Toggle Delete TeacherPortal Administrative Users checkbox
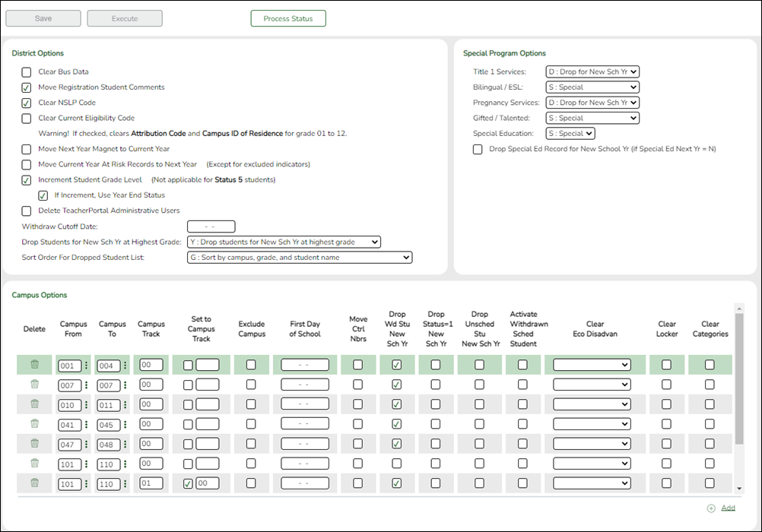 [27, 211]
